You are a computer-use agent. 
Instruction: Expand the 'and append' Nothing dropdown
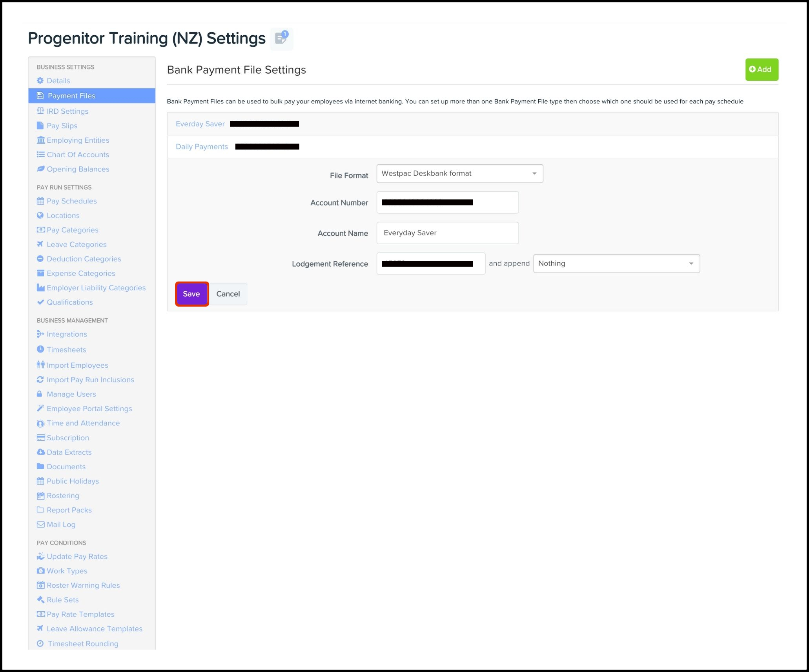click(x=616, y=263)
